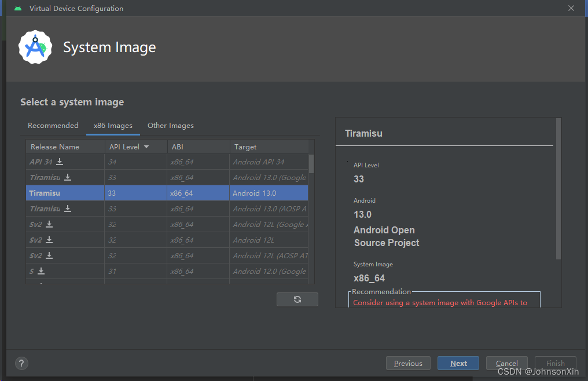The image size is (588, 381).
Task: Download the API 34 system image
Action: (x=60, y=162)
